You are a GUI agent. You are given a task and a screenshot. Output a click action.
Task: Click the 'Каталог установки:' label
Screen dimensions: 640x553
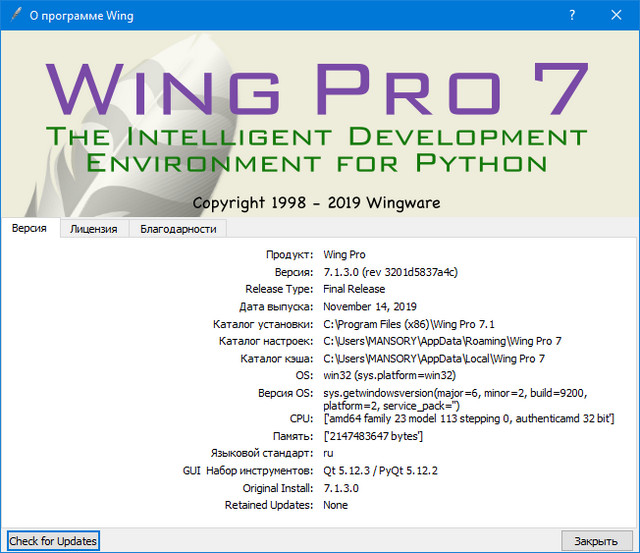click(263, 324)
